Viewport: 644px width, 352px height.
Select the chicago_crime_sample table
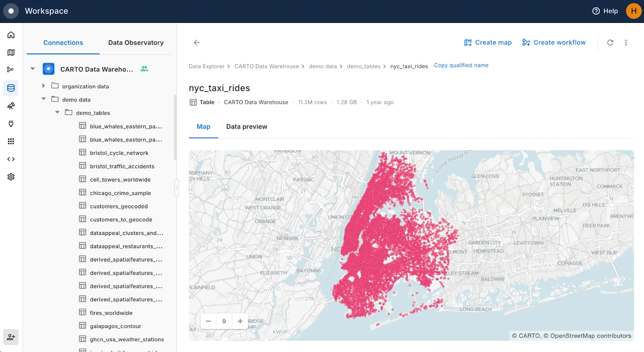click(x=120, y=193)
